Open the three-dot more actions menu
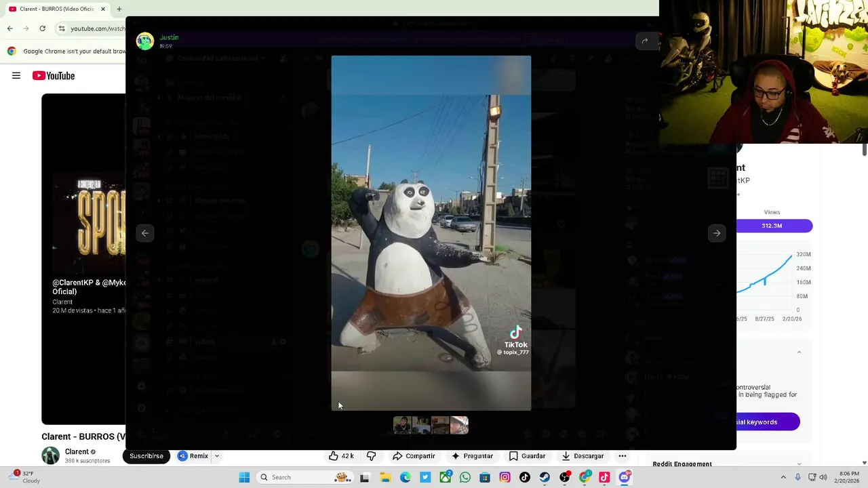Viewport: 868px width, 488px height. pos(623,456)
